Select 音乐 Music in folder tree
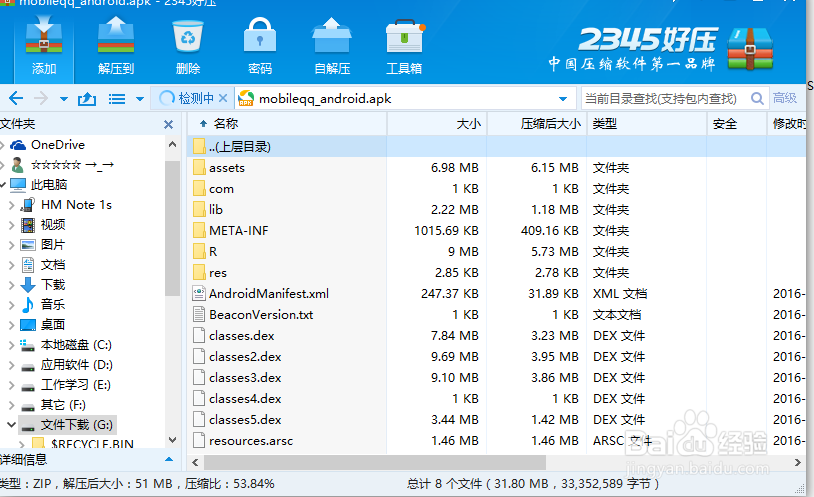814x497 pixels. (x=53, y=304)
